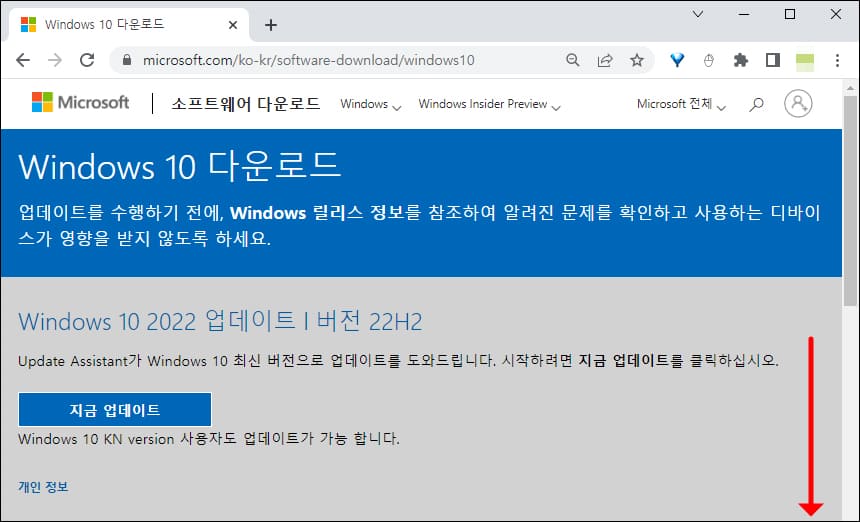View site security lock info
Screen dimensions: 860x522
click(127, 60)
